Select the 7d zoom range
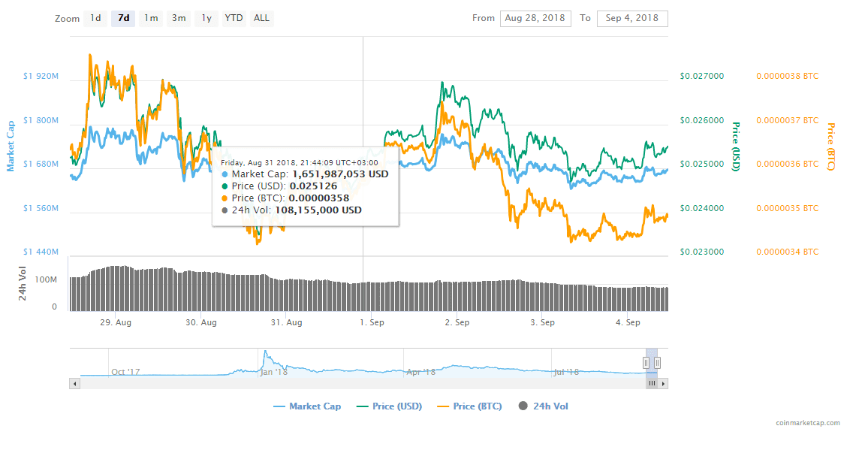Screen dimensions: 868x450 pyautogui.click(x=123, y=18)
